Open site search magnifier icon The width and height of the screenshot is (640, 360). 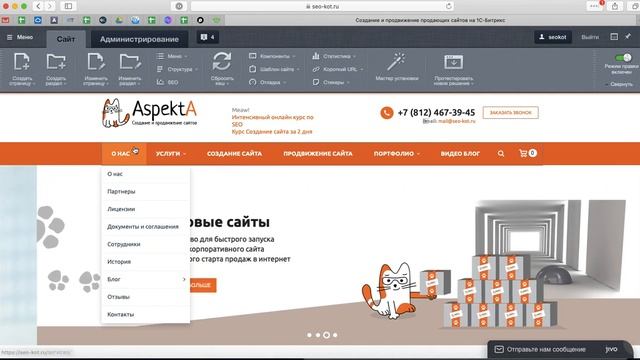pos(501,153)
